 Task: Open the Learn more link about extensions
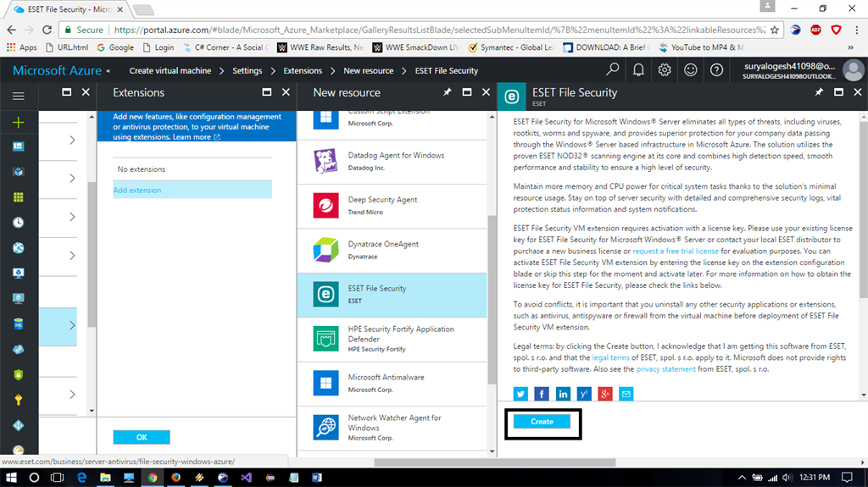[x=196, y=137]
